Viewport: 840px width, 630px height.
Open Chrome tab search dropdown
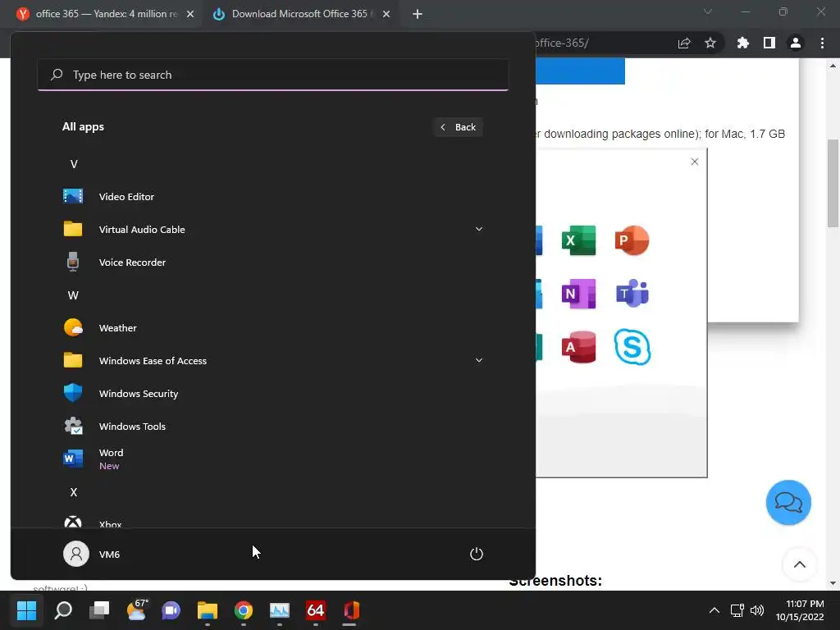708,11
